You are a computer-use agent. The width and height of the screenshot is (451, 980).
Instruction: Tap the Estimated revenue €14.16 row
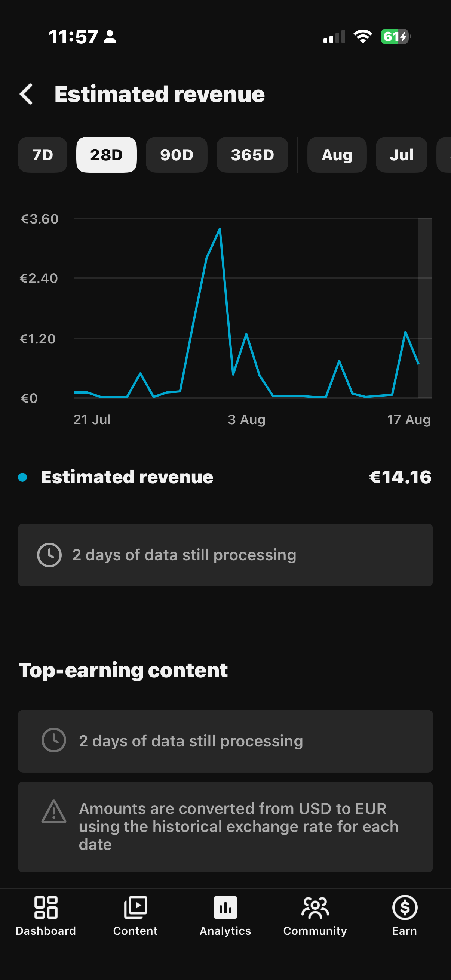coord(225,477)
